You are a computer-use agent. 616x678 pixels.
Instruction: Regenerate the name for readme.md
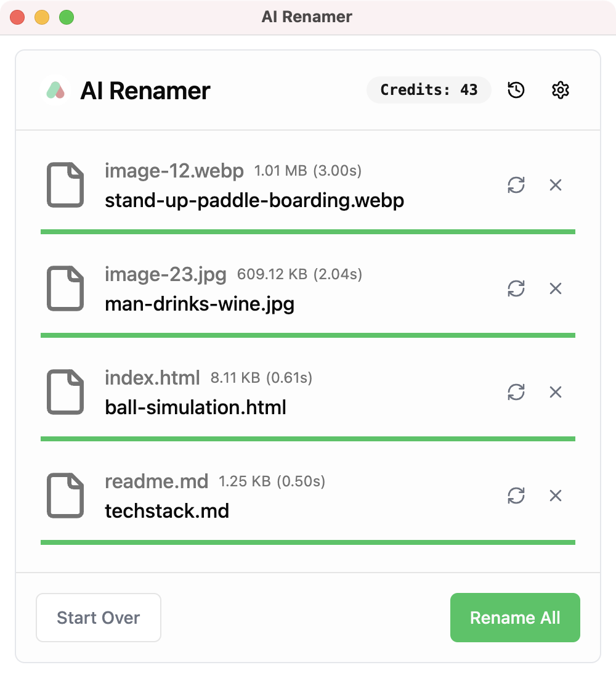click(x=517, y=496)
